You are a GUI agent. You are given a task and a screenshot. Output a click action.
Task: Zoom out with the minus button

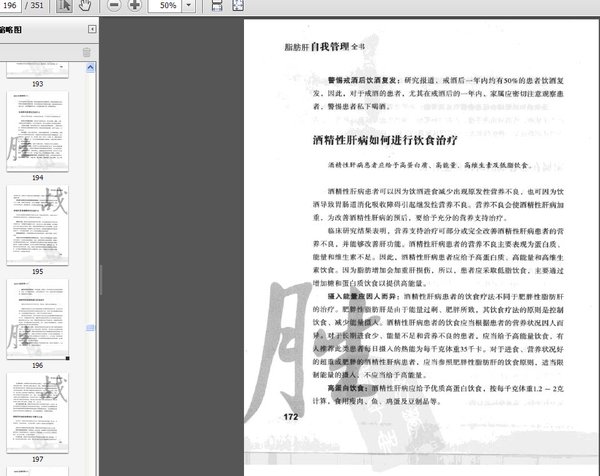click(x=114, y=5)
